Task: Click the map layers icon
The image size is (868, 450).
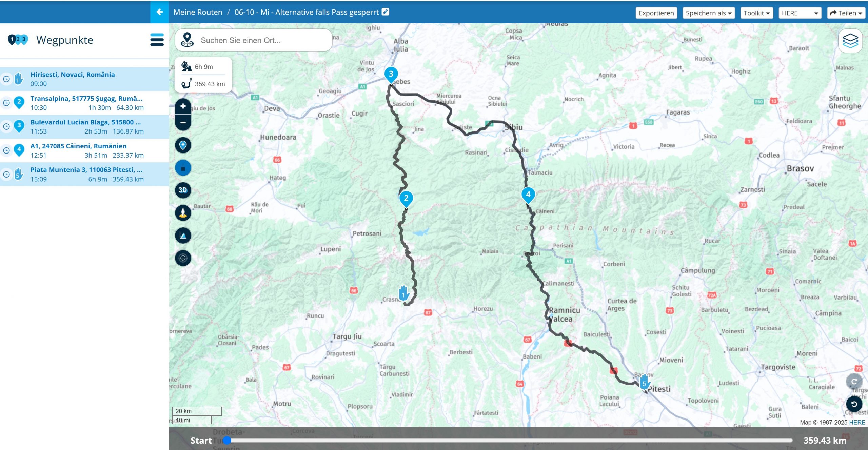Action: click(x=850, y=41)
